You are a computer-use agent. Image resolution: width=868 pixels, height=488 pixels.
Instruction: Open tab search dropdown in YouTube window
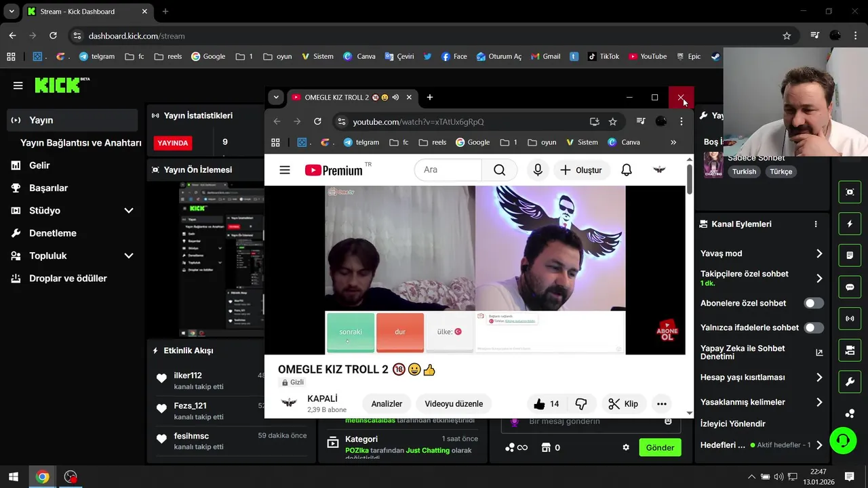[276, 98]
